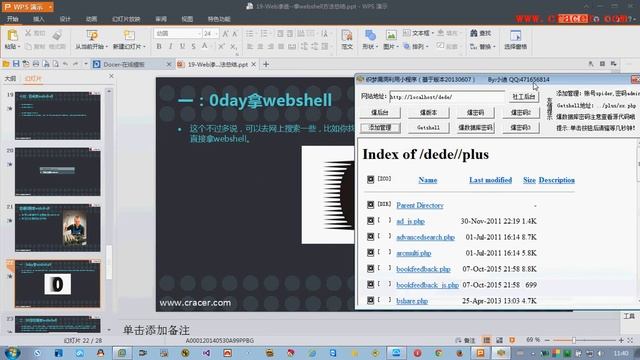The image size is (640, 360).
Task: Expand the Arrange dropdown arrow
Action: tap(427, 47)
